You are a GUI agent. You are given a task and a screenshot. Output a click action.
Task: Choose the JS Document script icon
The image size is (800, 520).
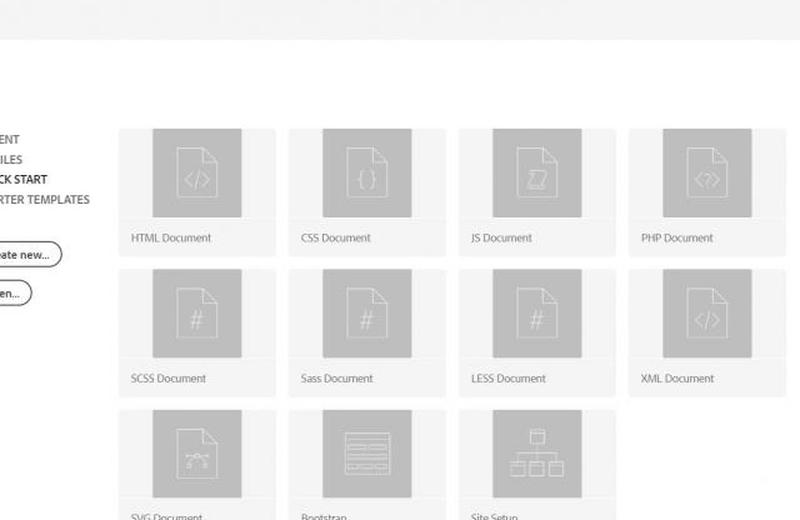pos(537,172)
